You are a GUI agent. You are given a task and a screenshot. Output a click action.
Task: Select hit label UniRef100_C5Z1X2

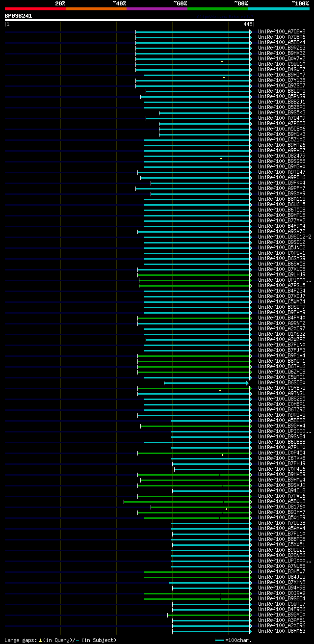282,140
